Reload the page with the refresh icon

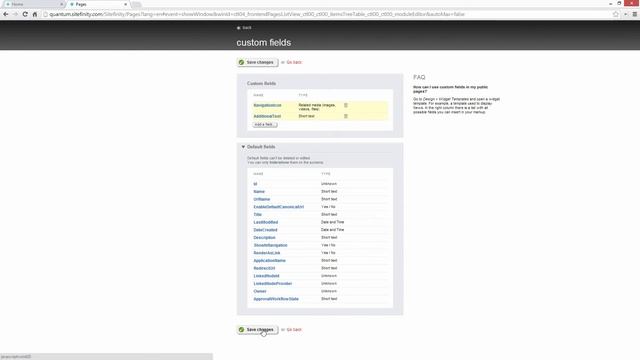(x=25, y=14)
